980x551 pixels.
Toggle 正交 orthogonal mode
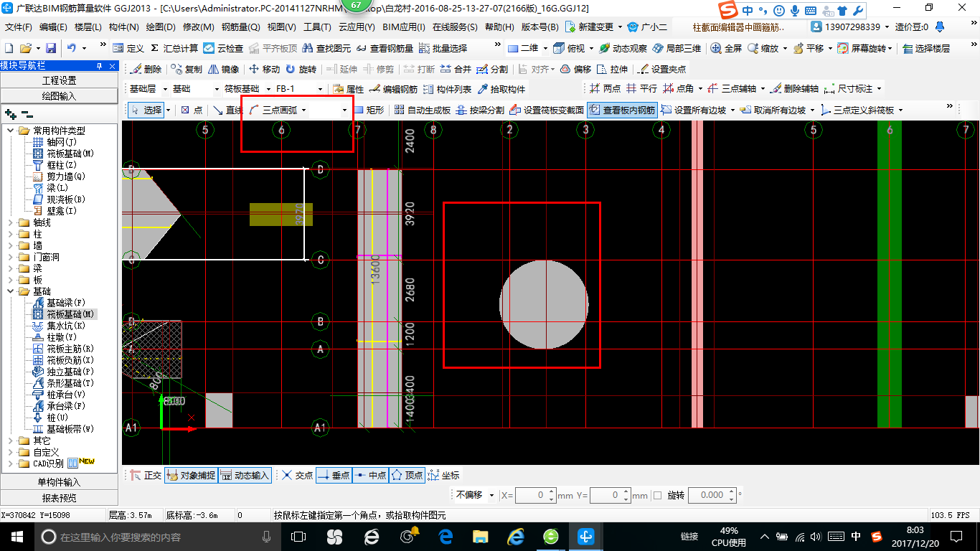[146, 475]
